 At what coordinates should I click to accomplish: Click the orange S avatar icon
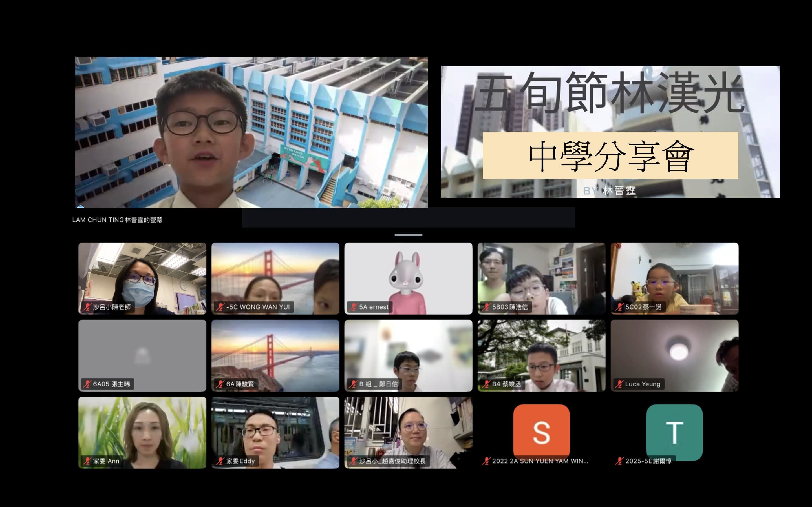[541, 431]
